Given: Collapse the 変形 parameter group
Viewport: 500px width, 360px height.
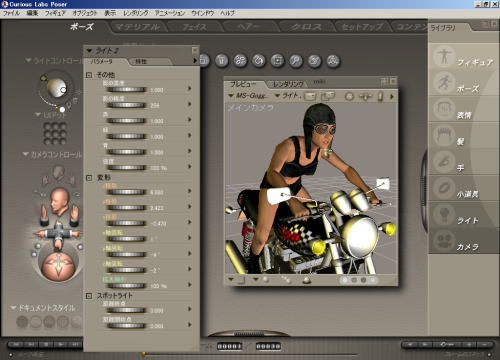Looking at the screenshot, I should pyautogui.click(x=89, y=178).
